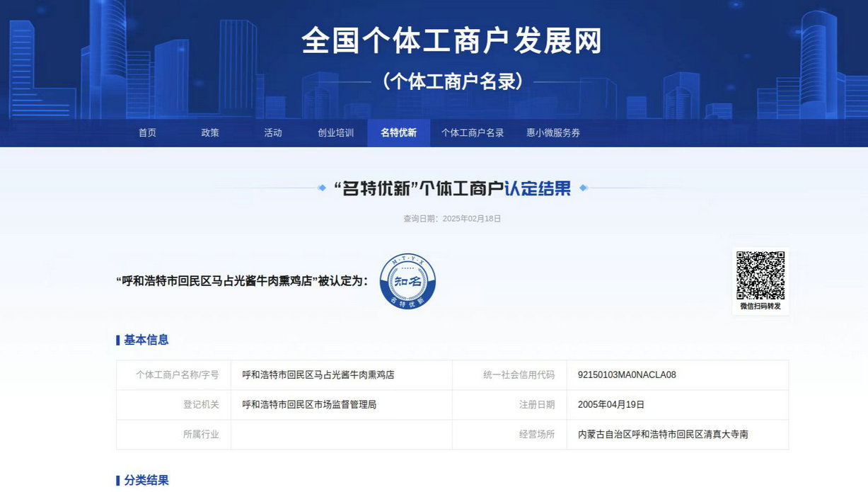Select the highlighted 名特优新 tab

[x=398, y=133]
